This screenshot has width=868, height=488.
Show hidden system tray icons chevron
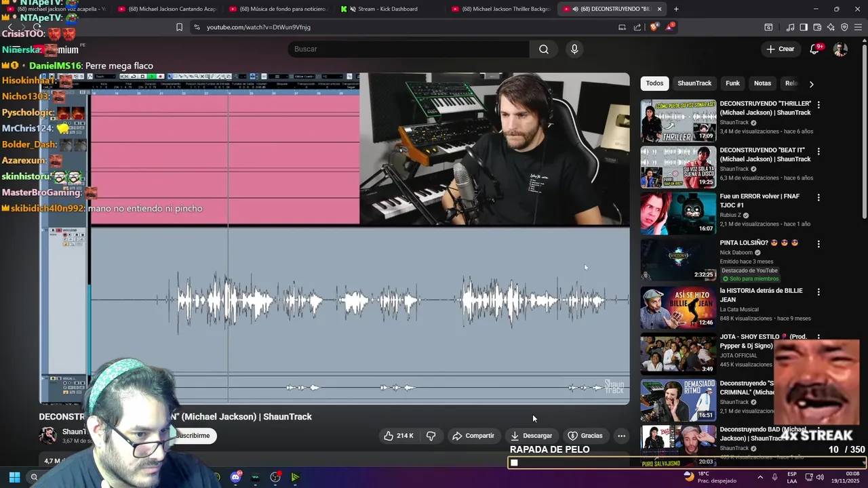(759, 477)
